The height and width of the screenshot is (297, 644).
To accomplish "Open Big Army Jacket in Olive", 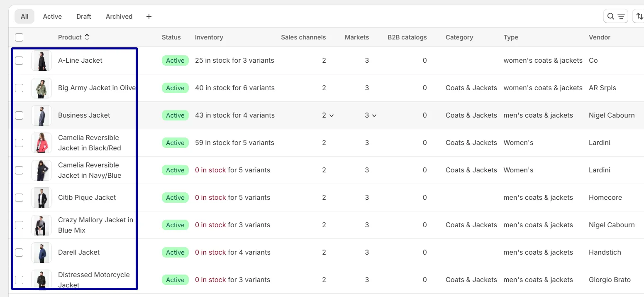I will coord(97,88).
